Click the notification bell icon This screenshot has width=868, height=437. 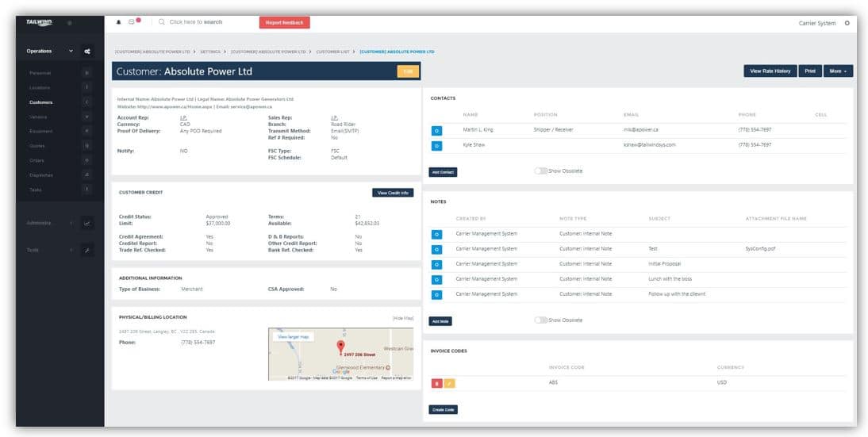pos(119,22)
